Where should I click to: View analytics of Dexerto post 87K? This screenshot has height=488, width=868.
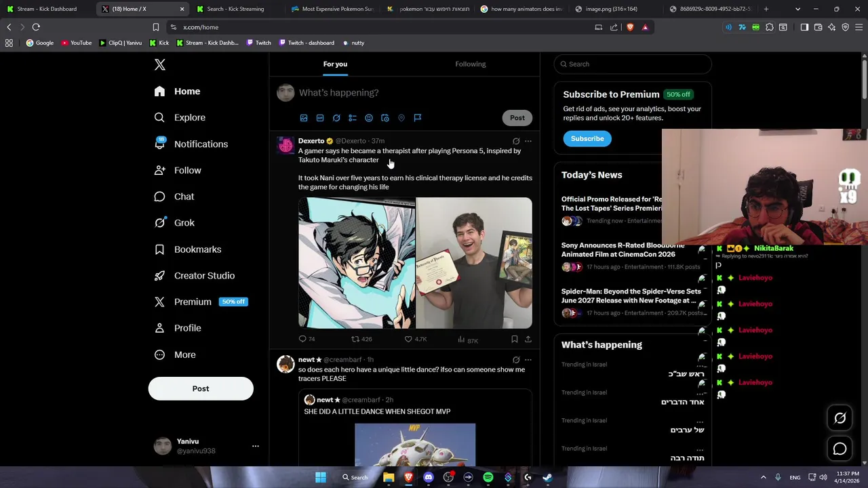[x=468, y=340]
